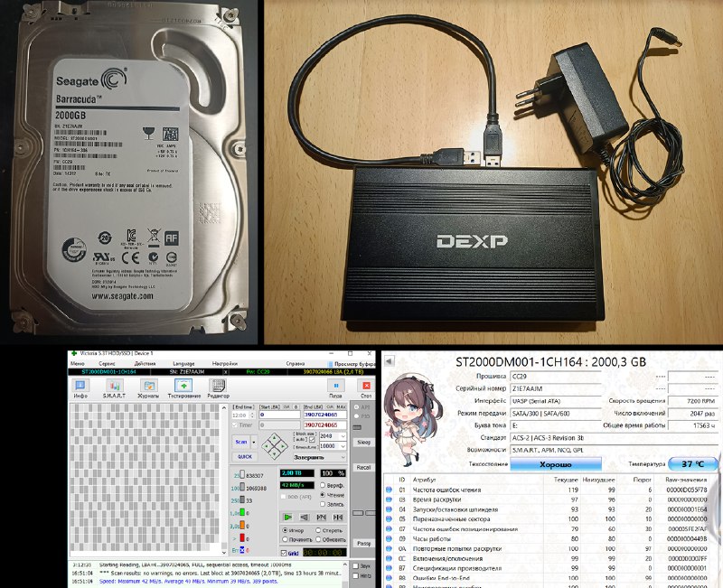This screenshot has width=723, height=588.
Task: Toggle the block size auto checkbox
Action: tap(312, 439)
